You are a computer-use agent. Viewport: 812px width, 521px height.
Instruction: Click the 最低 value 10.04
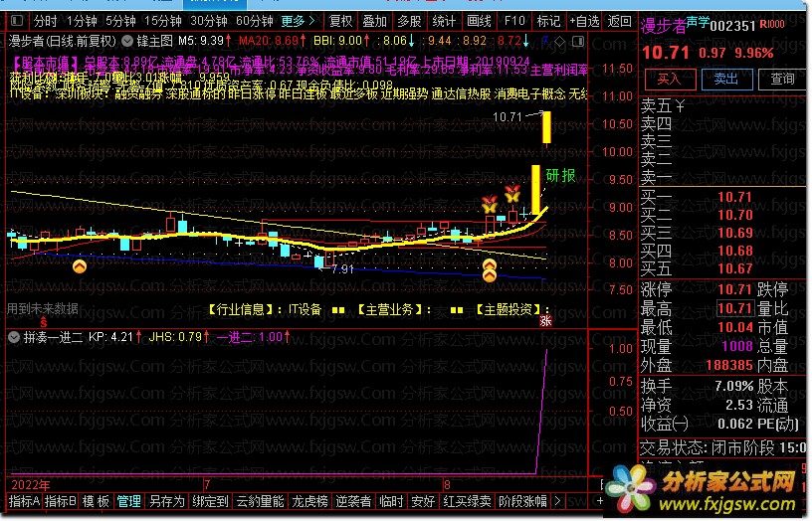click(734, 328)
